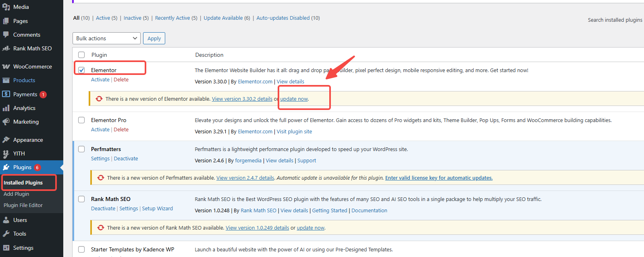Filter plugins by Update Available
644x257 pixels.
(x=223, y=18)
